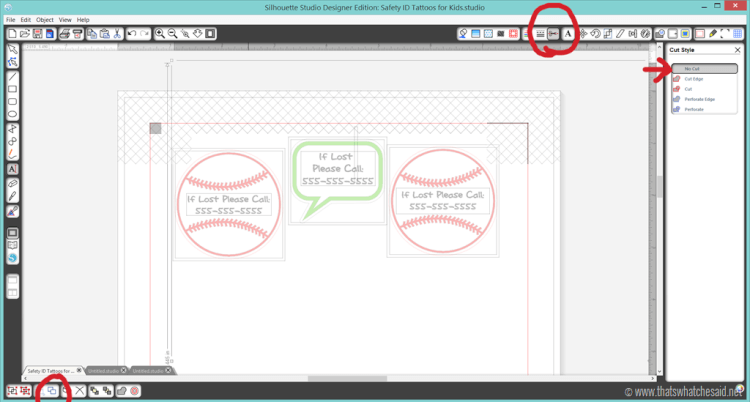
Task: Save the document with floppy icon
Action: pos(37,34)
